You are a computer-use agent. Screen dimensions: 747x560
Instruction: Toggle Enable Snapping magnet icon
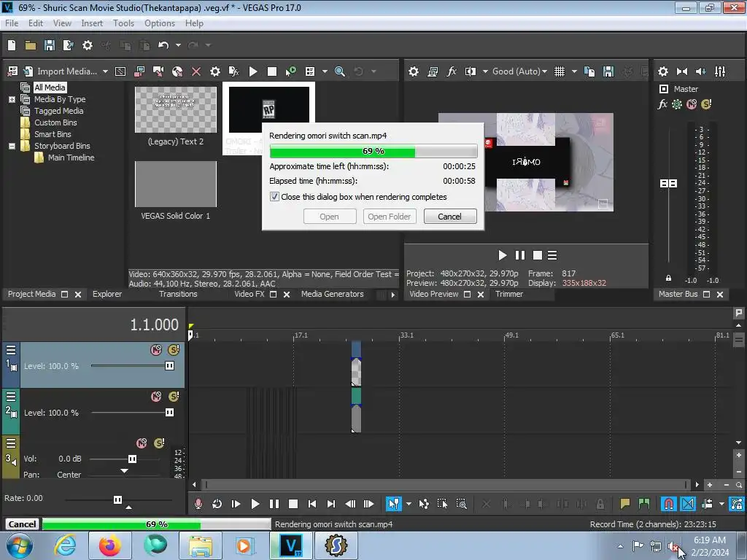point(669,504)
